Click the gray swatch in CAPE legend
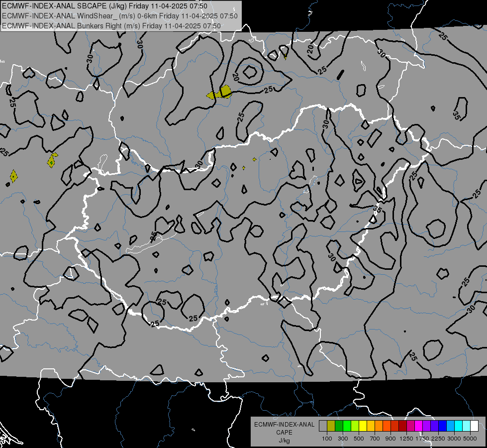The image size is (487, 448). pos(323,426)
